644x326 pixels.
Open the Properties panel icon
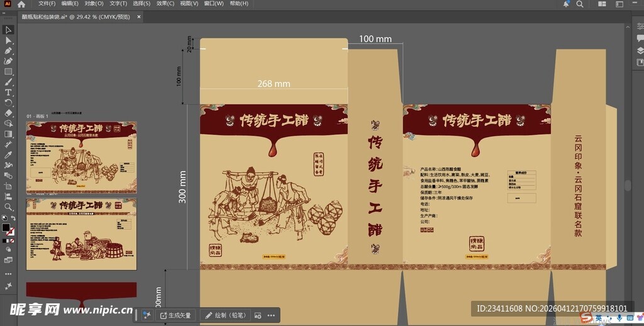pyautogui.click(x=640, y=26)
